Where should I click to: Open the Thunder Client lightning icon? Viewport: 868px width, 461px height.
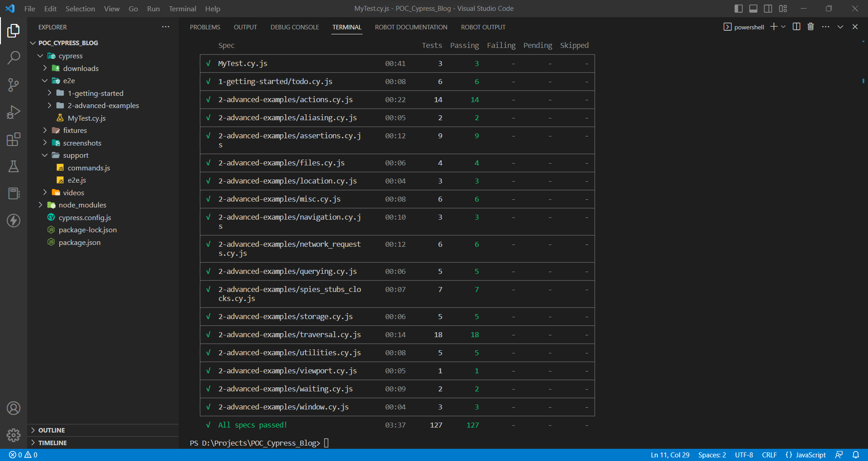pos(14,221)
